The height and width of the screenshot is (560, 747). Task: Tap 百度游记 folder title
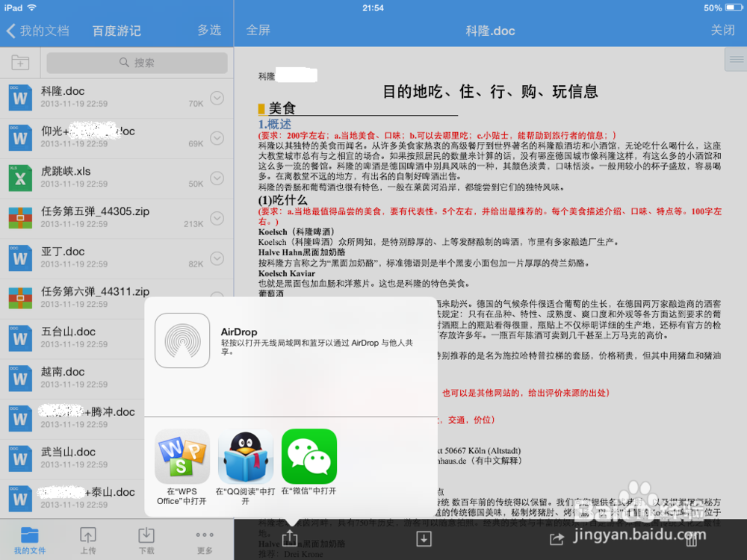point(117,31)
